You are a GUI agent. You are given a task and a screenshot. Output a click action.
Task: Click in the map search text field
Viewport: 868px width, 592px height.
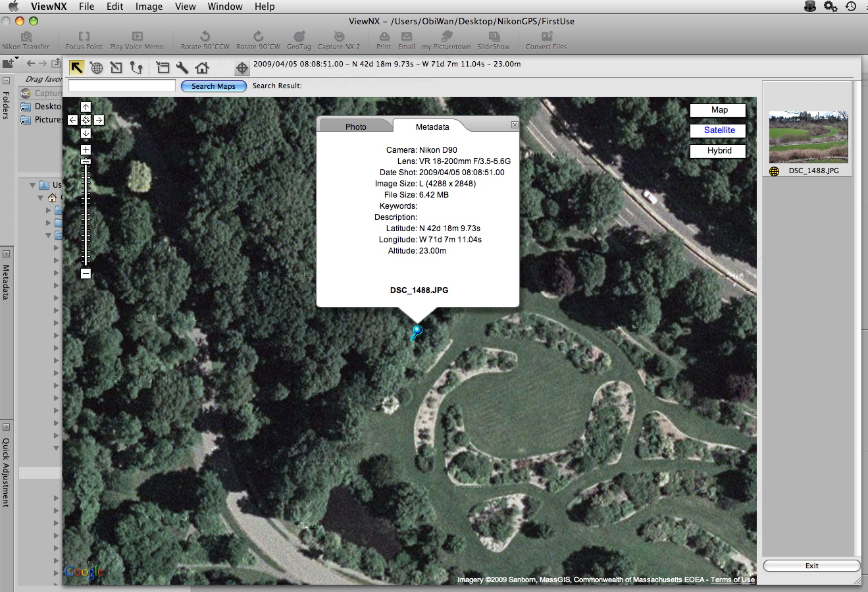[122, 86]
